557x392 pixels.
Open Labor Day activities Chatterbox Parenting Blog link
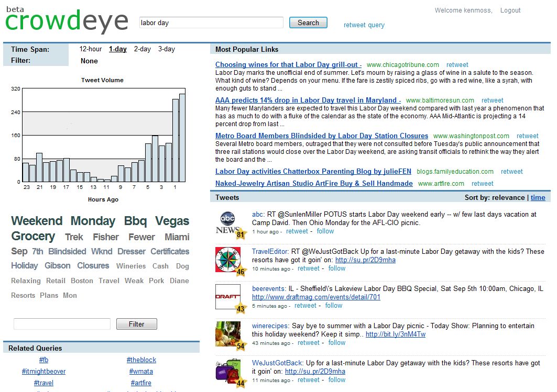[x=313, y=171]
